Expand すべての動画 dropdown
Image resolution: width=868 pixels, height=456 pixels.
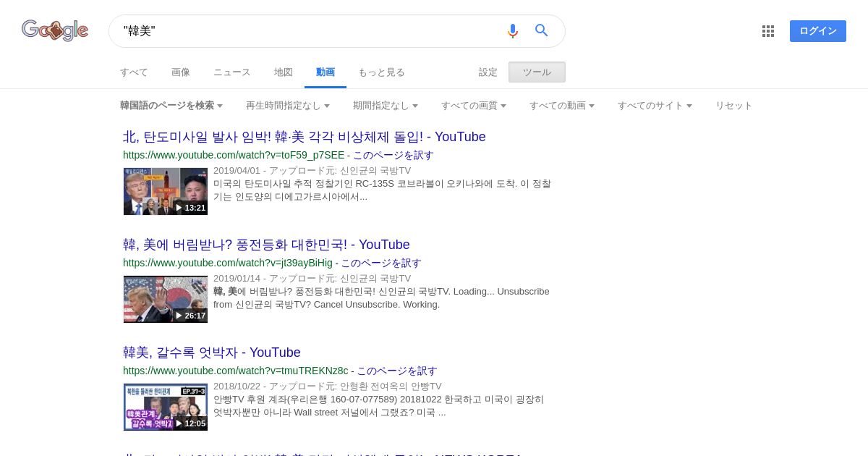click(x=562, y=106)
